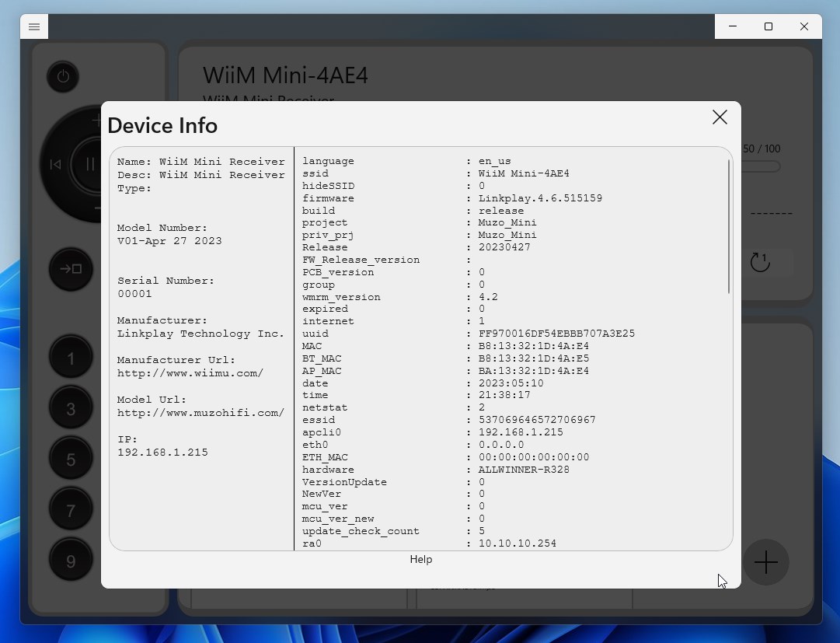Click the ra0 value 10.10.10.254
Viewport: 840px width, 643px height.
click(517, 543)
